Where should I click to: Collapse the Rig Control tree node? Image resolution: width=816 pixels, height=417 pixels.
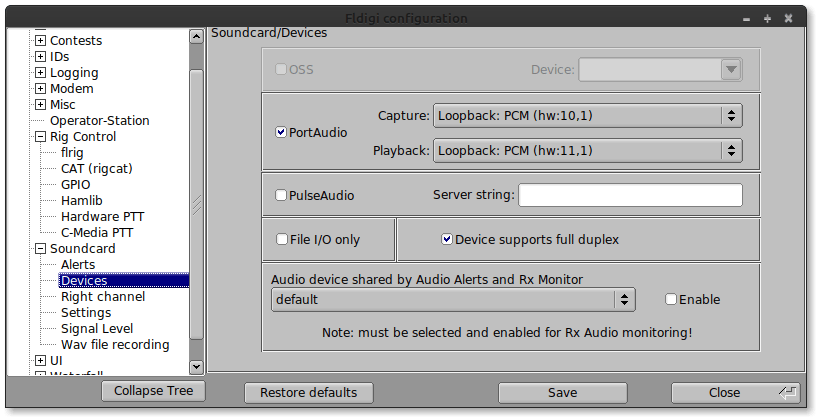pos(40,137)
